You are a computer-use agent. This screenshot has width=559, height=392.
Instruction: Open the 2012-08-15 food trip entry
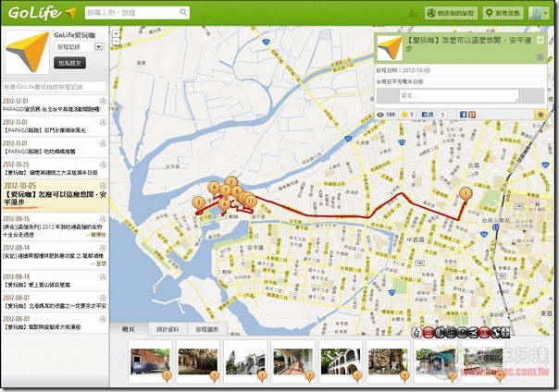tap(55, 227)
